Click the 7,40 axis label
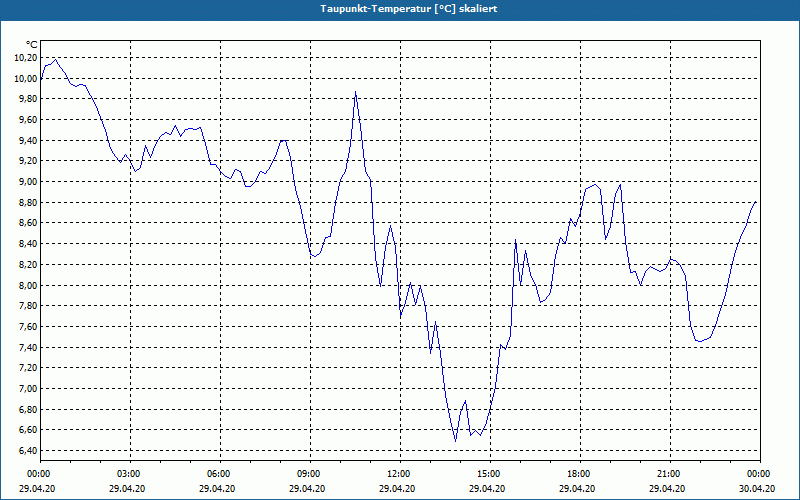The height and width of the screenshot is (500, 800). 28,347
